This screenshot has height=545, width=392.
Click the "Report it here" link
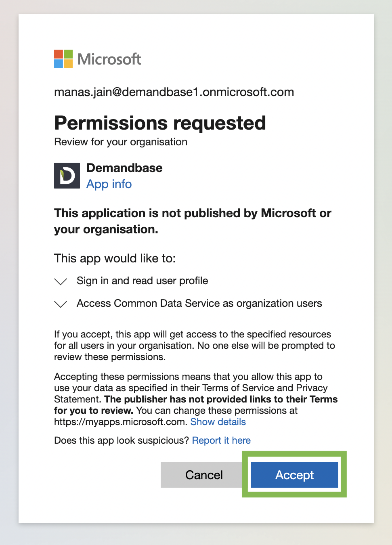[x=221, y=440]
